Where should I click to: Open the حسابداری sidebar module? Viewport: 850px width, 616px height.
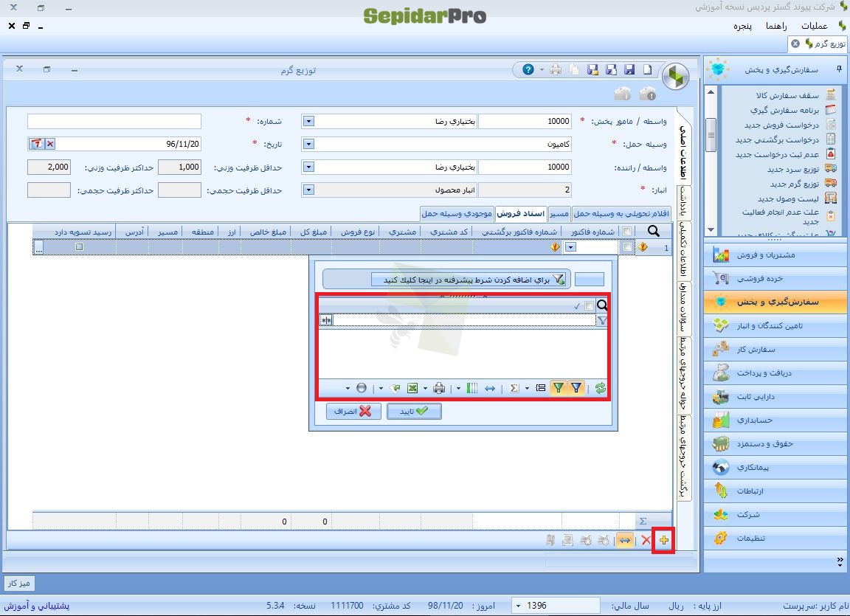tap(775, 420)
